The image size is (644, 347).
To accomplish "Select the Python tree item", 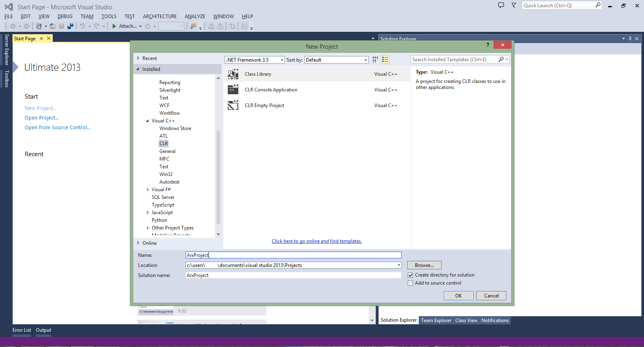I will [x=159, y=220].
